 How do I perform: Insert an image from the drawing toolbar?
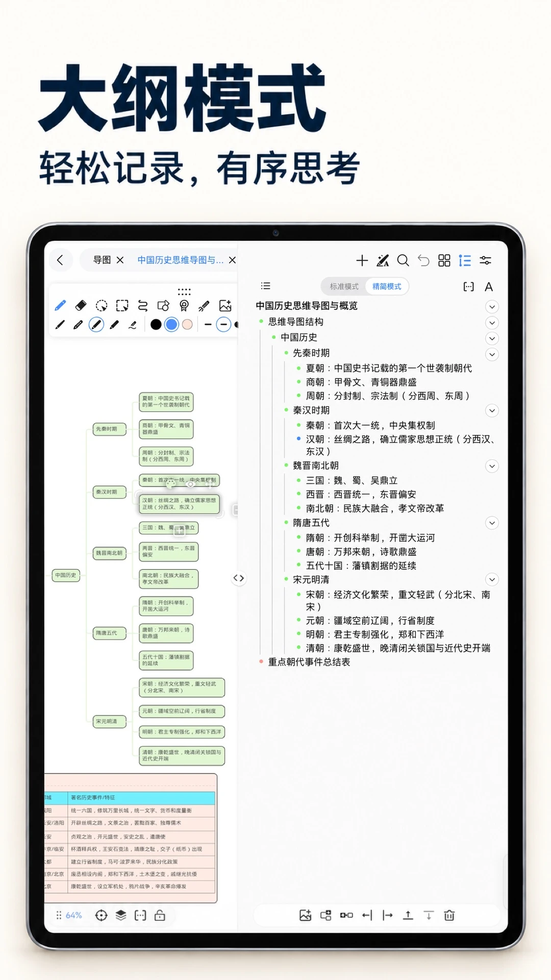(x=225, y=305)
